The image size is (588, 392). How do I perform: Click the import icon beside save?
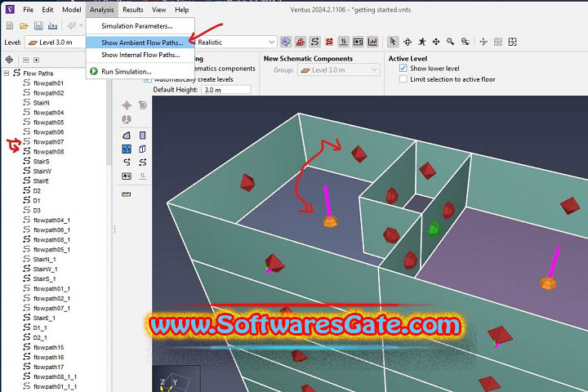[x=53, y=25]
